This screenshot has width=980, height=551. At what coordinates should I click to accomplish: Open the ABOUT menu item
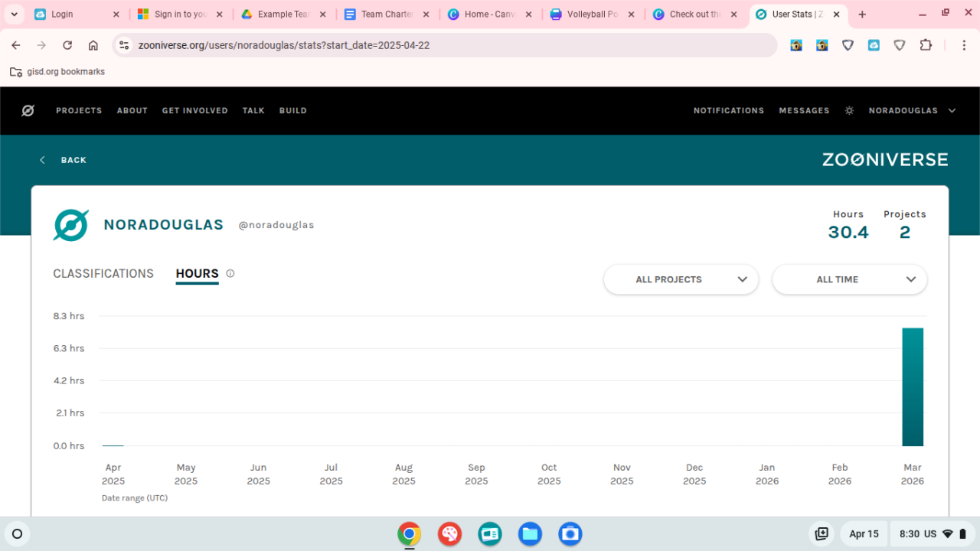132,110
